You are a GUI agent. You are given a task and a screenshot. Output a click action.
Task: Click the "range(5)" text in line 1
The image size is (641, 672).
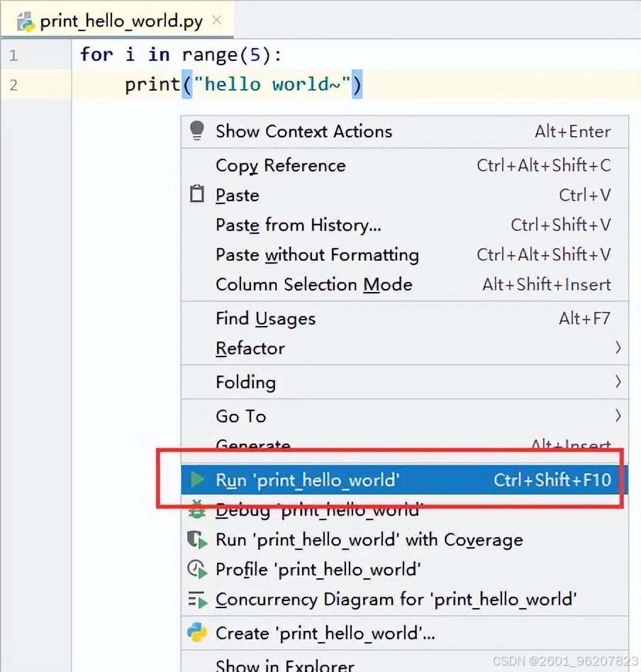coord(226,55)
